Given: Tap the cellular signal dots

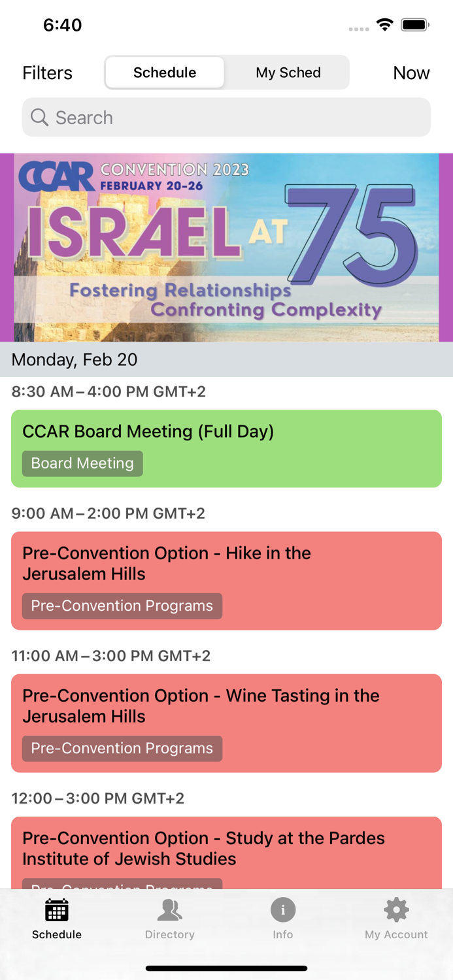Looking at the screenshot, I should pyautogui.click(x=358, y=29).
